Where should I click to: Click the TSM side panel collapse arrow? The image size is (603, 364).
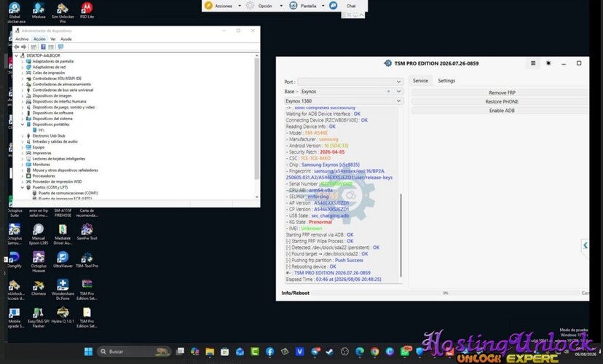[585, 245]
